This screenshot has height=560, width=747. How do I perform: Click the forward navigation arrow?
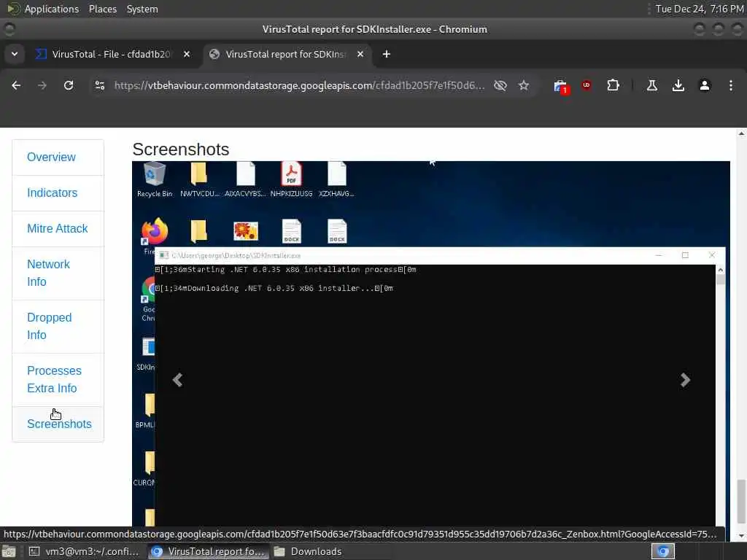tap(42, 85)
